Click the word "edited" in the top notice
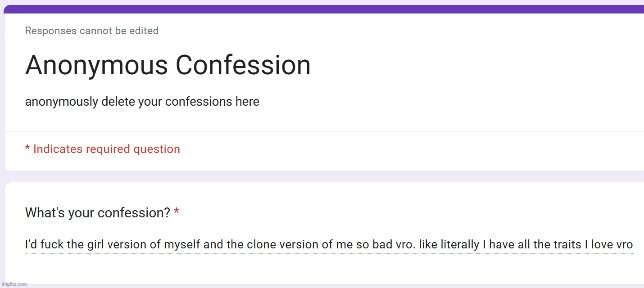644x288 pixels. coord(145,31)
